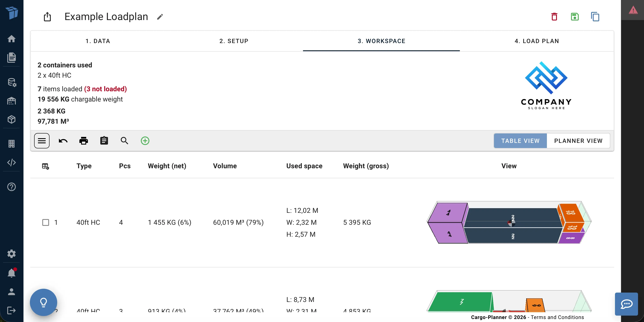
Task: Duplicate the loadplan with copy icon
Action: click(595, 17)
